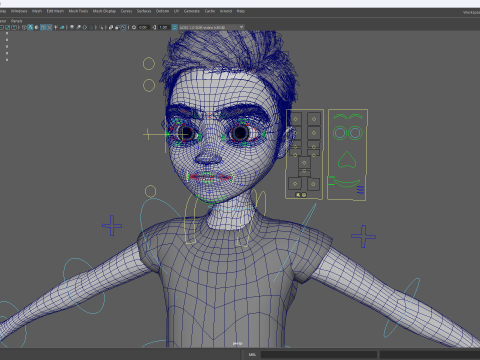Click the gamma reset icon

tap(154, 27)
